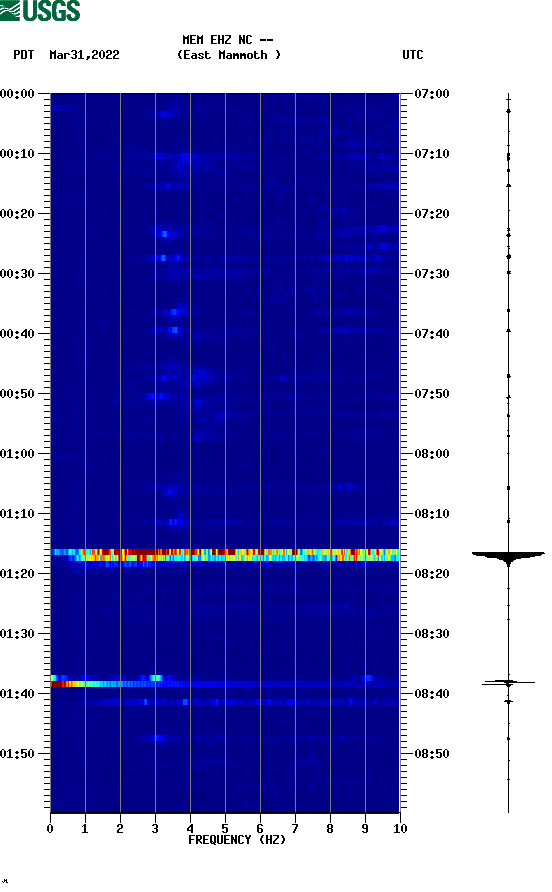Click the '08:50' UTC time label
The width and height of the screenshot is (552, 892).
pyautogui.click(x=432, y=754)
